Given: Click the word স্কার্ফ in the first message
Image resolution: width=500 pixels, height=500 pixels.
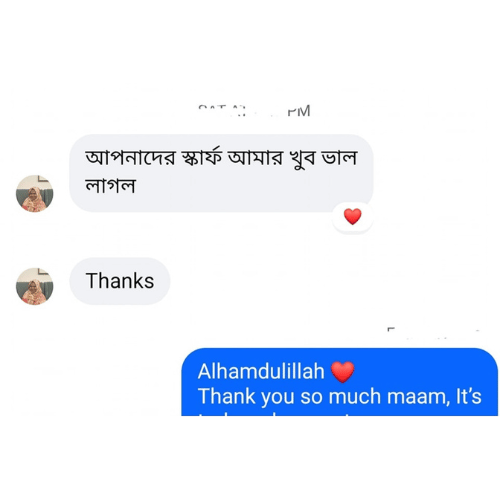Looking at the screenshot, I should point(201,156).
